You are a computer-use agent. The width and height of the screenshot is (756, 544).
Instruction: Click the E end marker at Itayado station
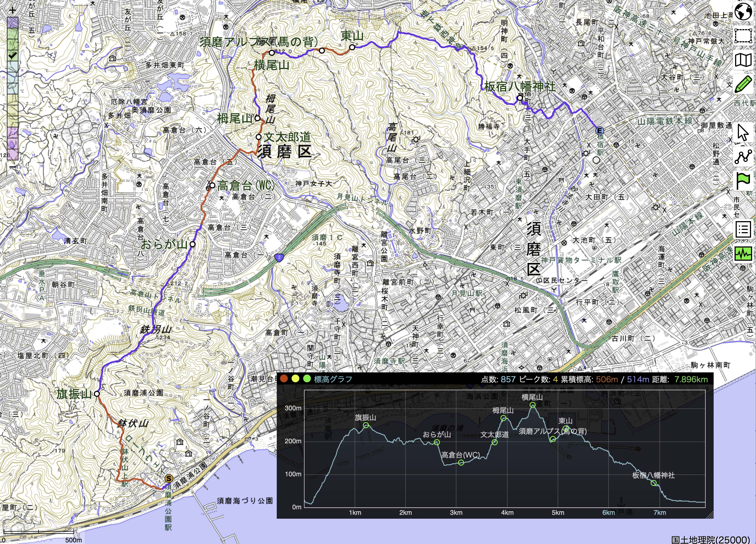coord(600,131)
